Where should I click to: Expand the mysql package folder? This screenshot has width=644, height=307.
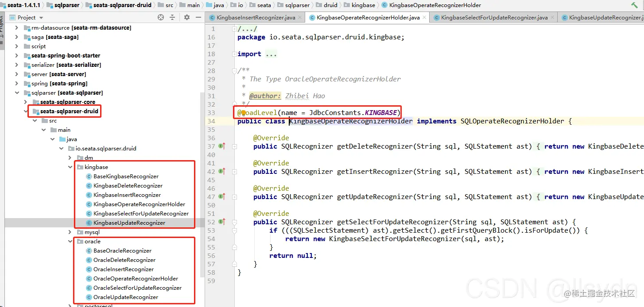[70, 232]
